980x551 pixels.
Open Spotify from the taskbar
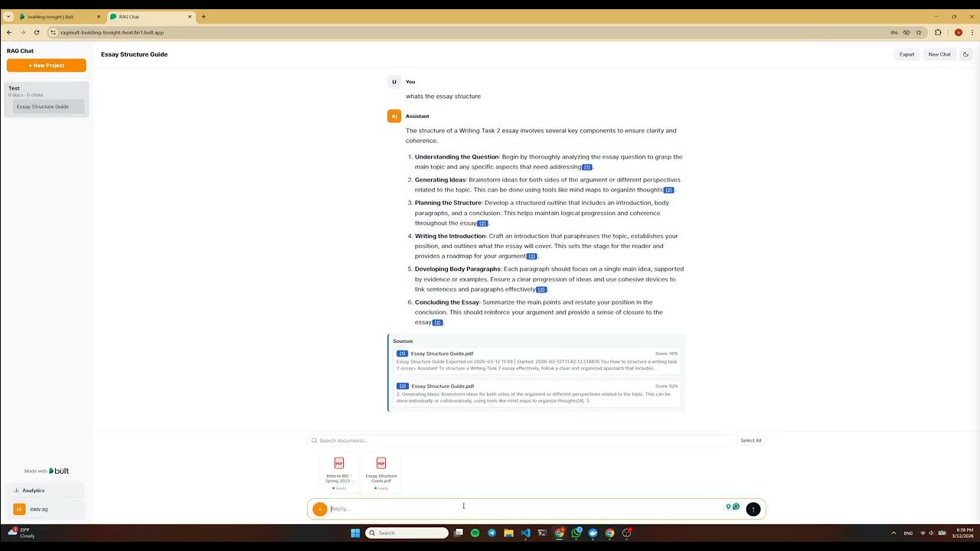pyautogui.click(x=475, y=533)
